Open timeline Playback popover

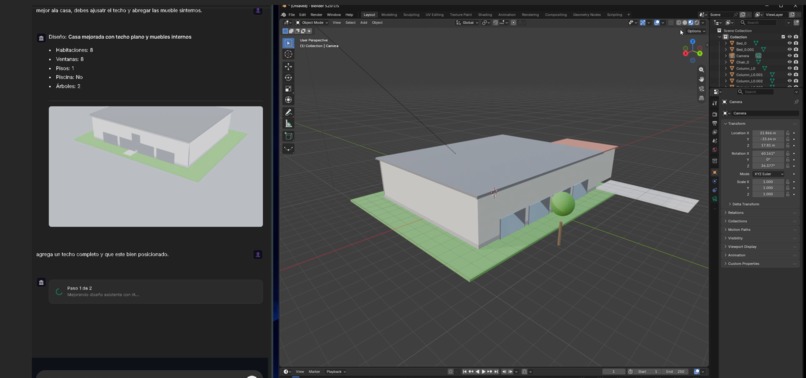[x=336, y=371]
